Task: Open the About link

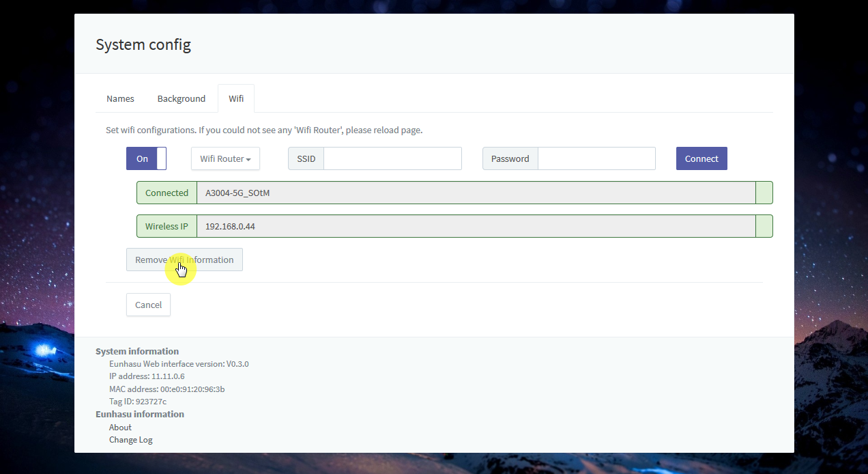Action: tap(120, 428)
